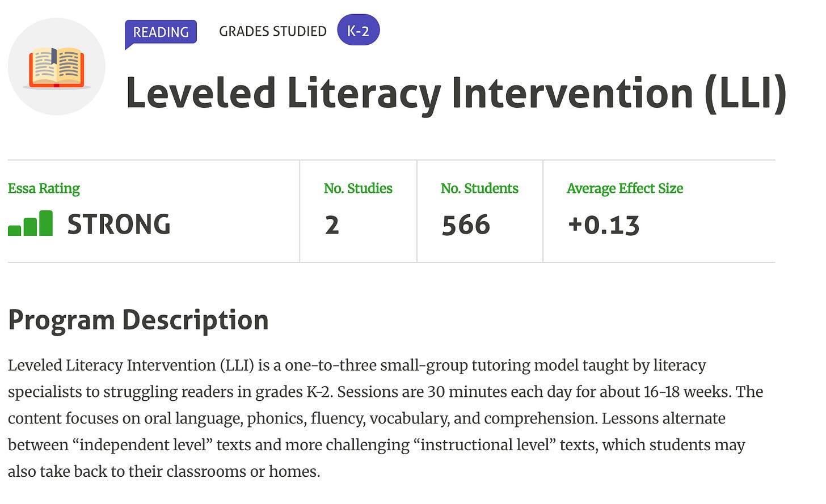Click the Essa Rating label
Screen dimensions: 826x504
pyautogui.click(x=44, y=188)
